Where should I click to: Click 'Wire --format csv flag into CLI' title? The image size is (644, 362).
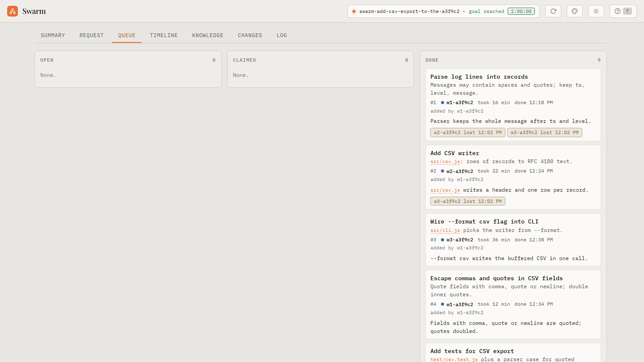click(484, 222)
